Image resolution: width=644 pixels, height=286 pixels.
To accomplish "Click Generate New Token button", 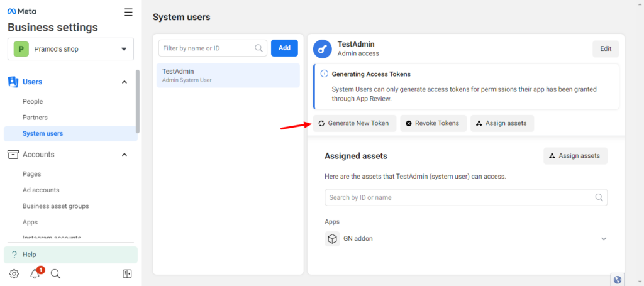I will coord(355,123).
